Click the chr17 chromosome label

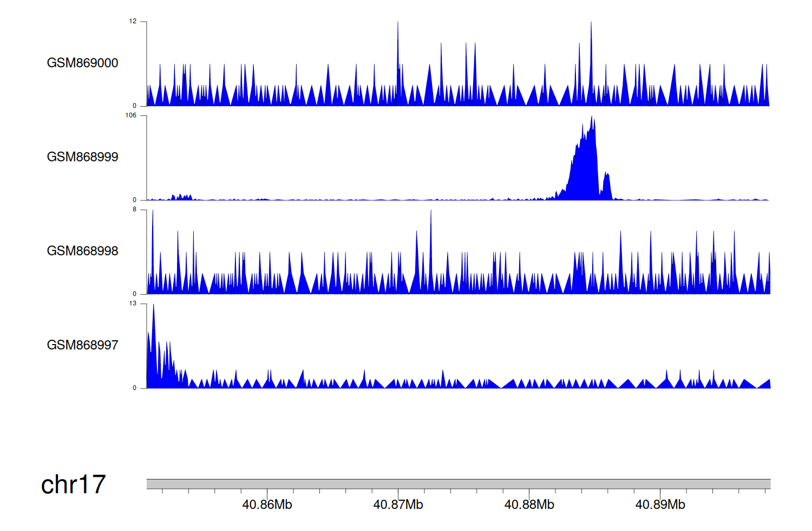click(x=73, y=484)
